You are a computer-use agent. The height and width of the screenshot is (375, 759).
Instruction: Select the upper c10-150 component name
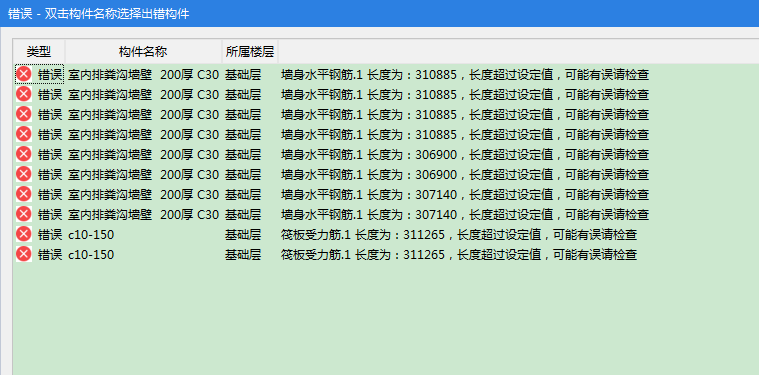coord(91,235)
